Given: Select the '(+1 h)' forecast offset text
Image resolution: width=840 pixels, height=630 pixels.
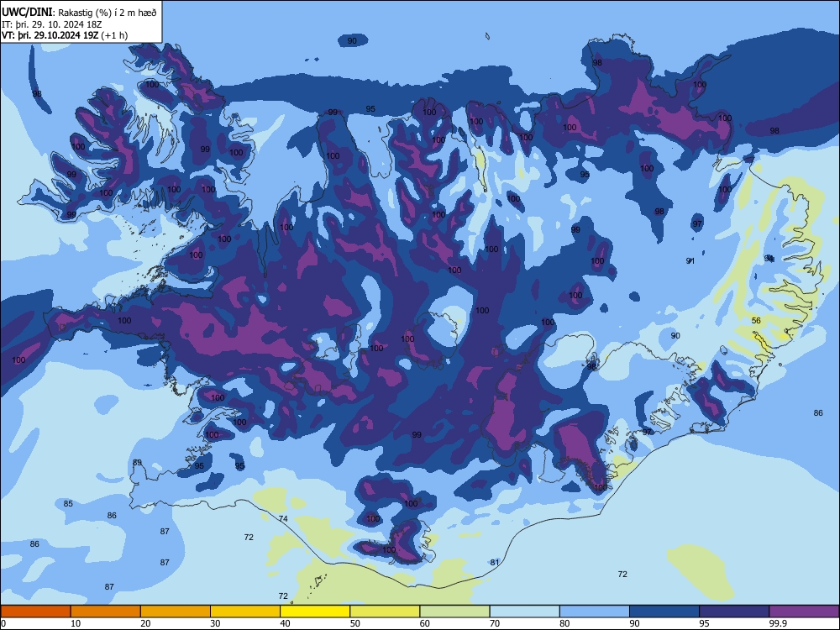Looking at the screenshot, I should [114, 35].
